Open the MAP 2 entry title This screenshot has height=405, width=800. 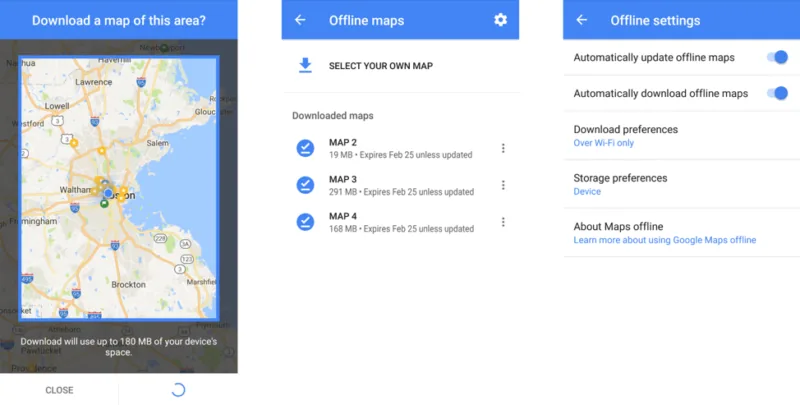tap(343, 142)
